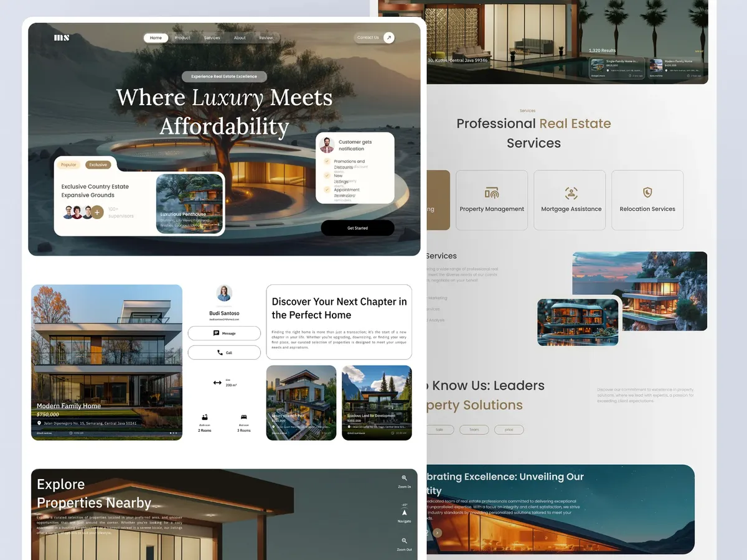747x560 pixels.
Task: Click the location pin on Modern Family Home
Action: point(39,423)
